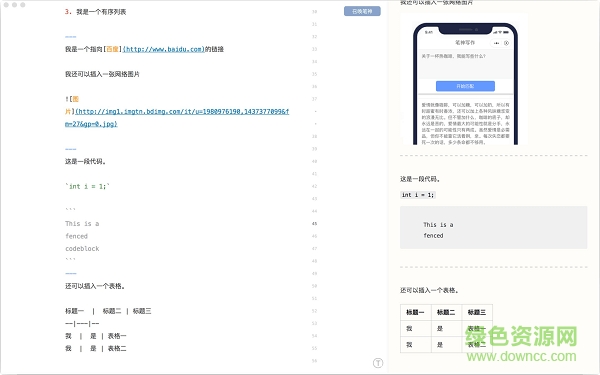Click the editor line '标题一 | 标题二 | 标题三'
Viewport: 600px width, 375px height.
(x=108, y=311)
